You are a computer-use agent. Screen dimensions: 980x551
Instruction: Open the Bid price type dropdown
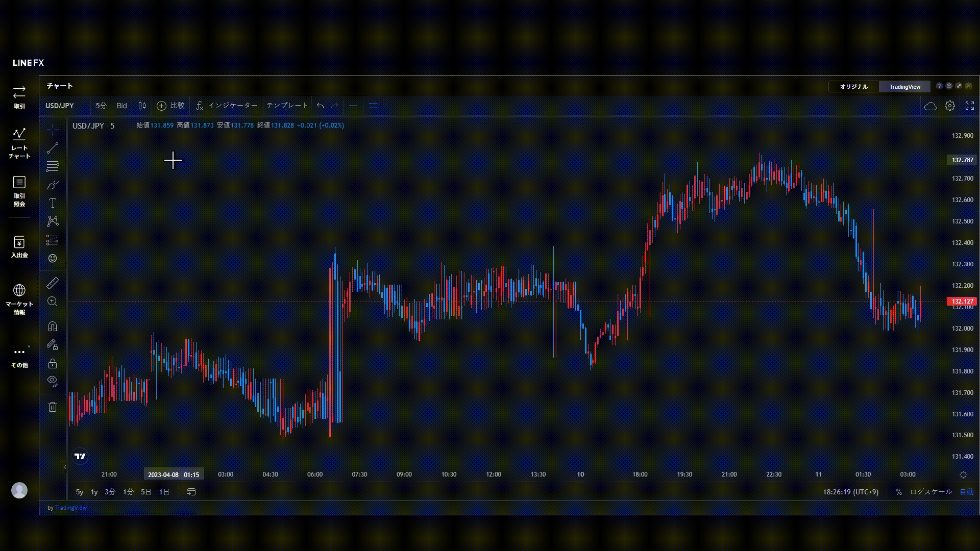pyautogui.click(x=121, y=106)
